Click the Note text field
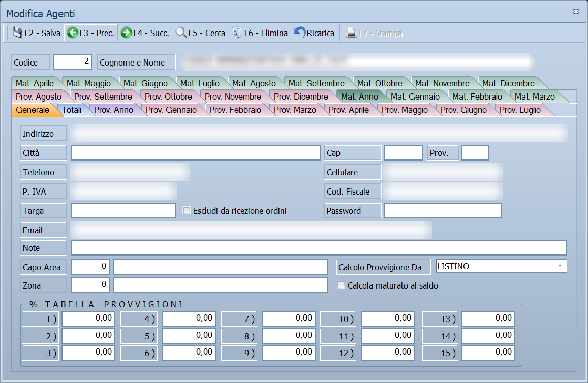Viewport: 588px width, 383px height. pos(319,248)
